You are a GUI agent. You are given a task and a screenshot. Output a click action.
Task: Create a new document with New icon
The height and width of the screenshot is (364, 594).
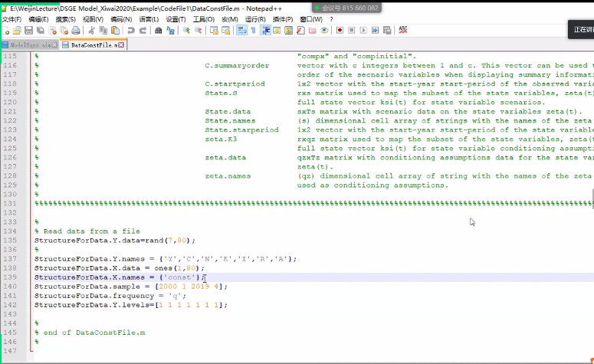click(5, 31)
